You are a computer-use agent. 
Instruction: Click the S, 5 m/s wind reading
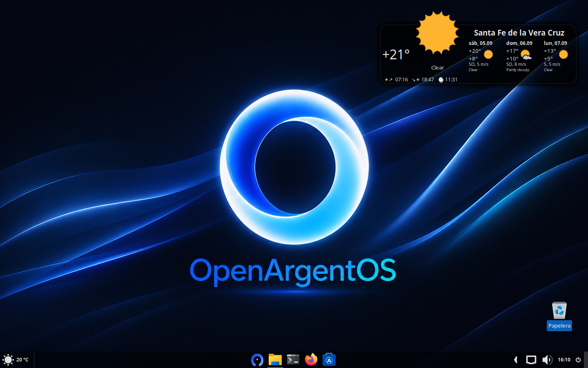click(x=552, y=64)
